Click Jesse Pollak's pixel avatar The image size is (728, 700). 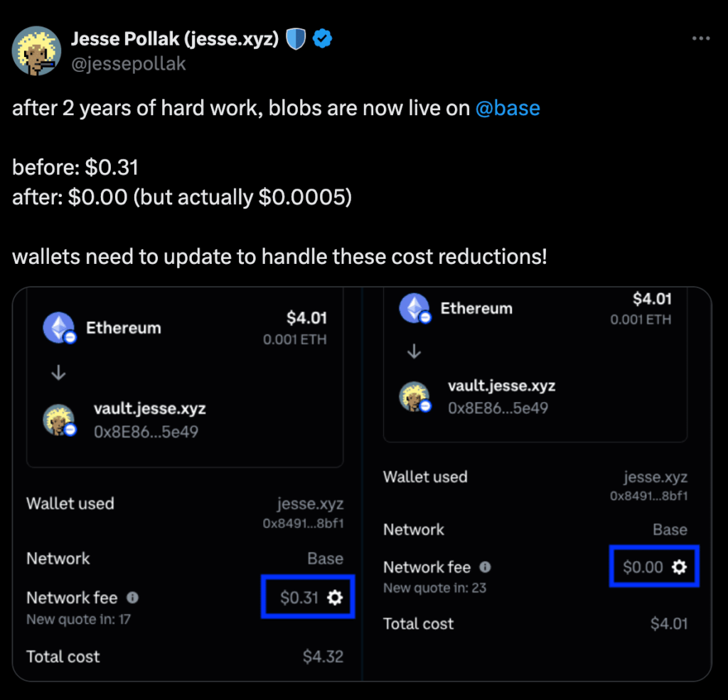36,51
